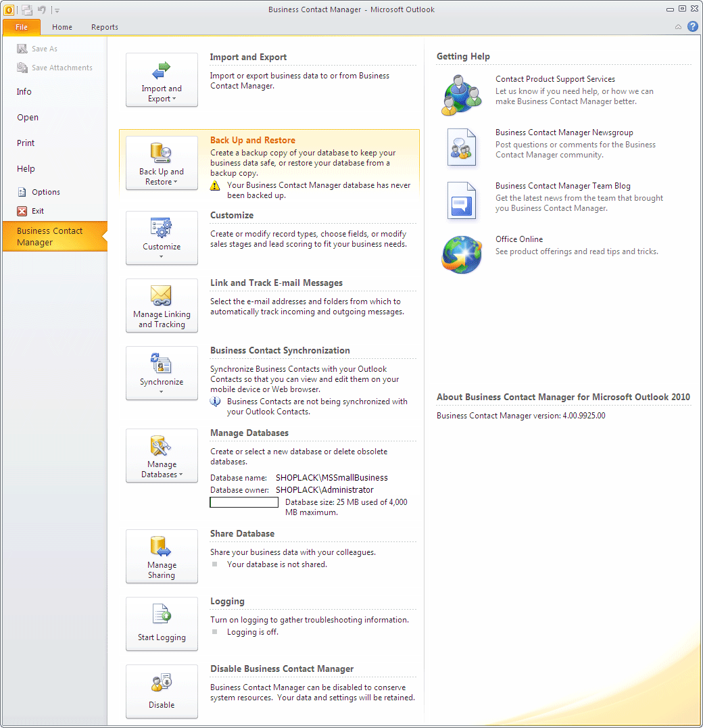Open the File tab
Screen dimensions: 703x728
22,27
